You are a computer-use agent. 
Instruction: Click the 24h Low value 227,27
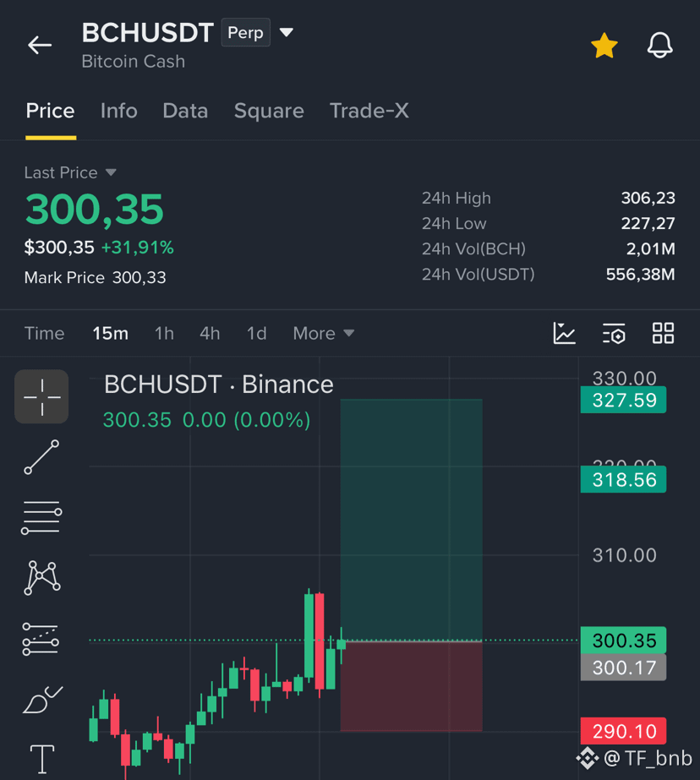(648, 223)
